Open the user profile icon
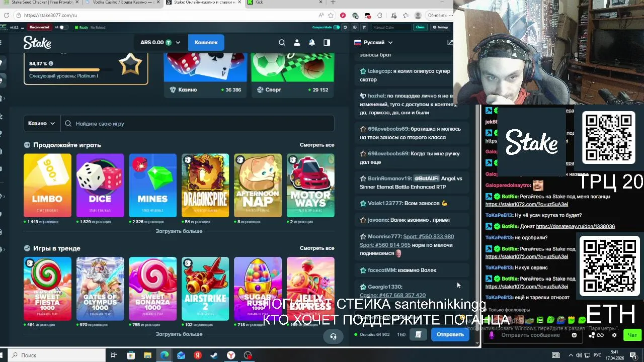 click(297, 43)
